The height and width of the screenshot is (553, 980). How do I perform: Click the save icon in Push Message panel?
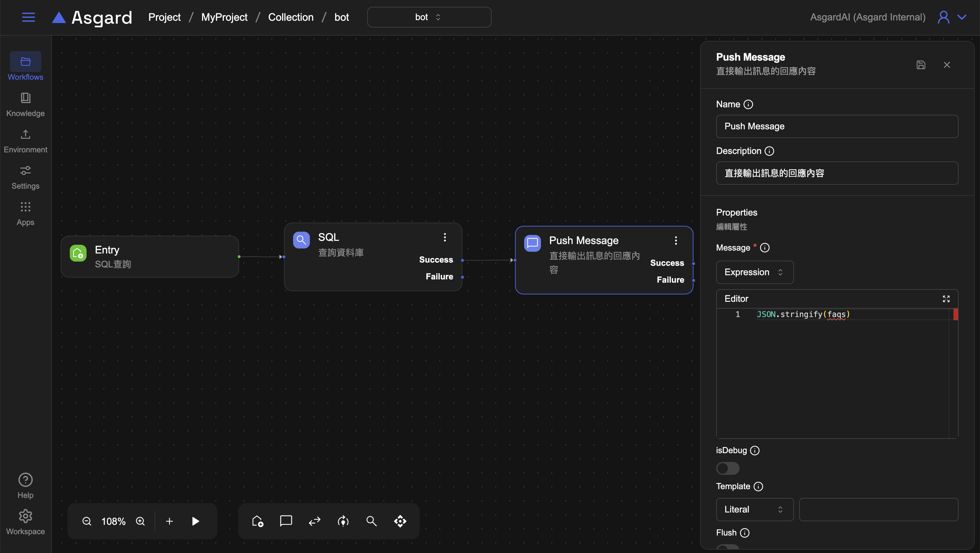pos(921,65)
